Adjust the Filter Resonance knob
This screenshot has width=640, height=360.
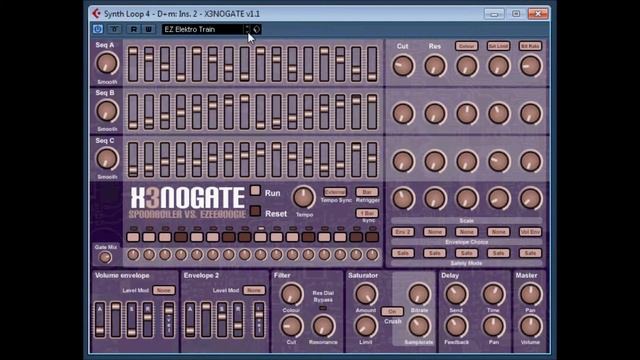click(x=323, y=327)
